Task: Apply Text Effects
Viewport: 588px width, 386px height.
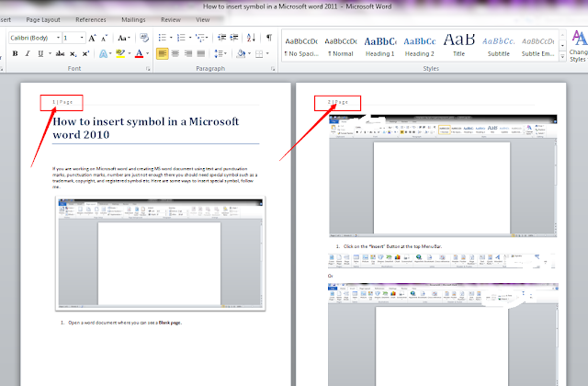Action: click(x=104, y=53)
